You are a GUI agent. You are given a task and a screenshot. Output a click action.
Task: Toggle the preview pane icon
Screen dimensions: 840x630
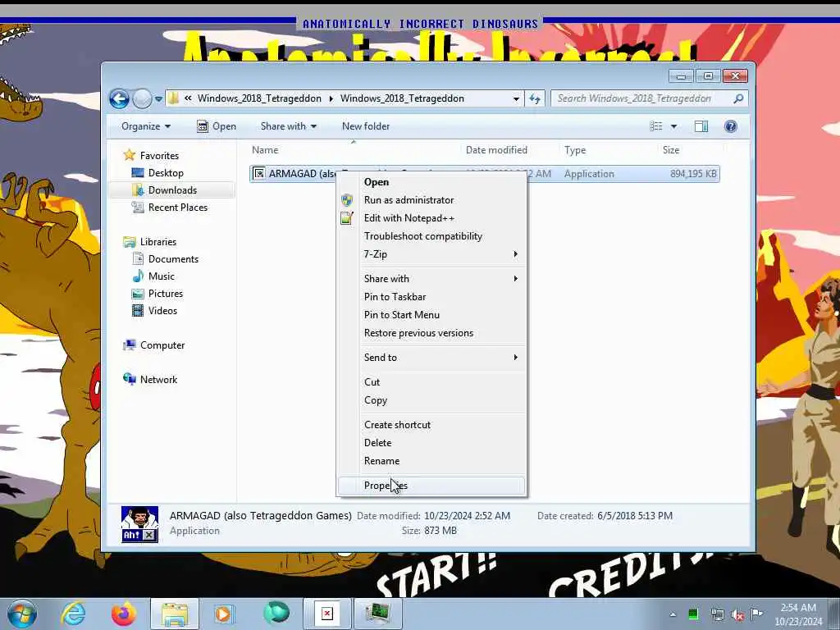701,126
